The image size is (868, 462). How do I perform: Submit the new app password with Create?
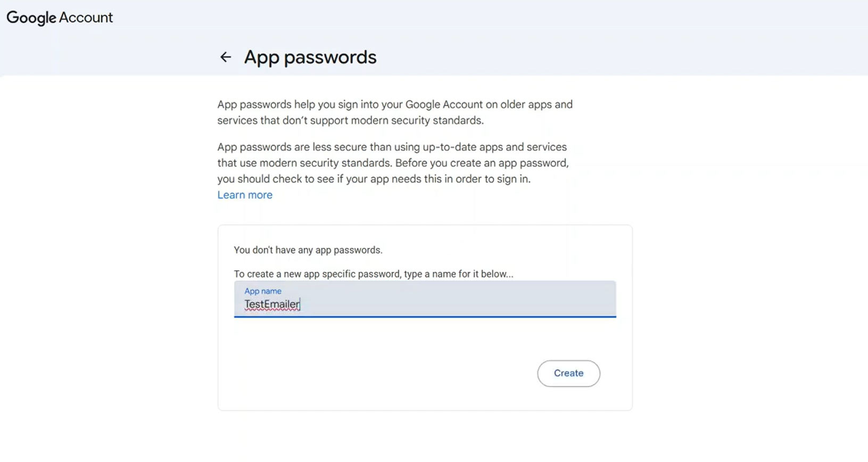[568, 373]
